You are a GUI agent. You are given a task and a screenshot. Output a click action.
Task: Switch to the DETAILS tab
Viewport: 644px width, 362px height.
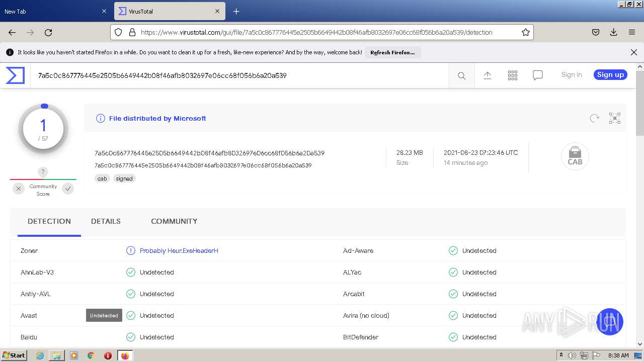click(106, 221)
